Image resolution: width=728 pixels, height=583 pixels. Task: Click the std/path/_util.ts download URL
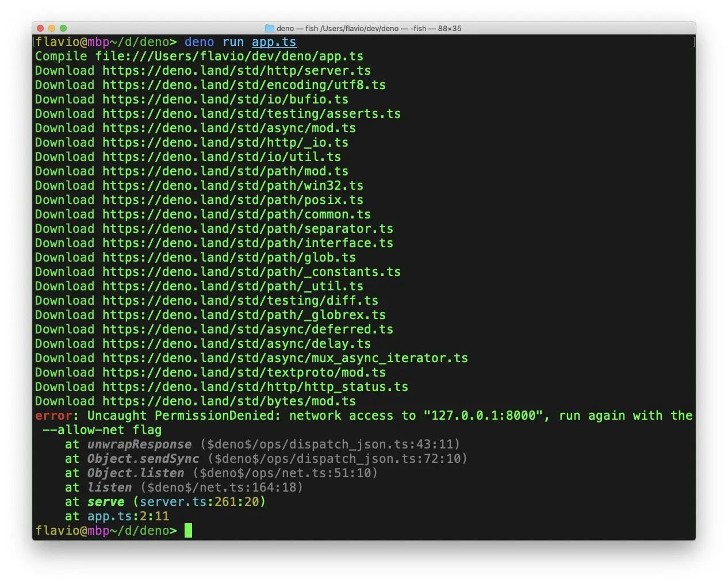coord(233,286)
